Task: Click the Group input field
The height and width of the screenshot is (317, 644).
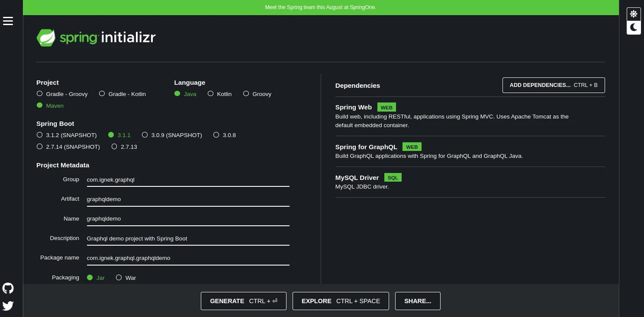Action: tap(188, 180)
